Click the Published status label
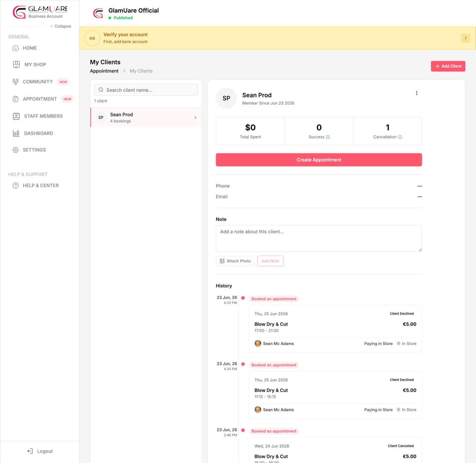Image resolution: width=476 pixels, height=463 pixels. [x=123, y=18]
